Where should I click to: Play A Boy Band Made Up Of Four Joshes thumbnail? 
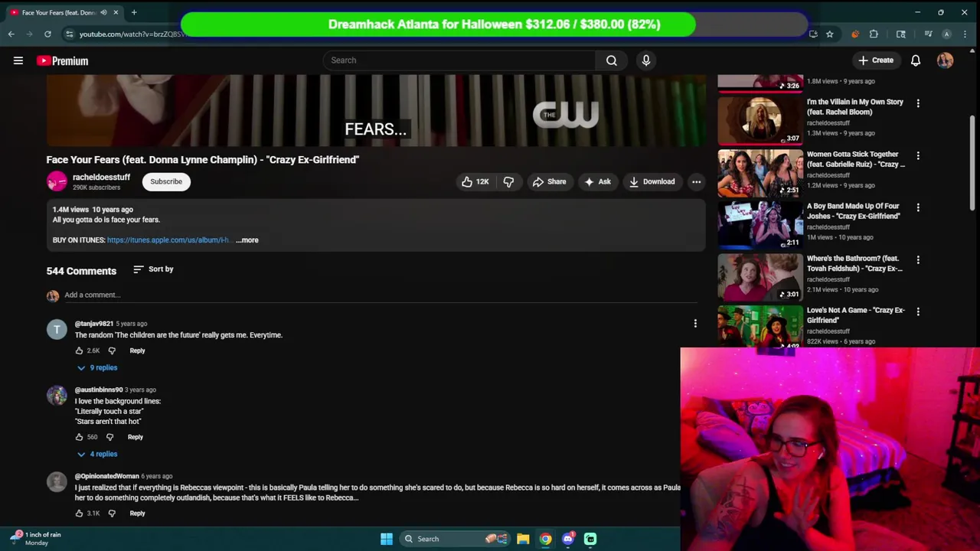760,224
